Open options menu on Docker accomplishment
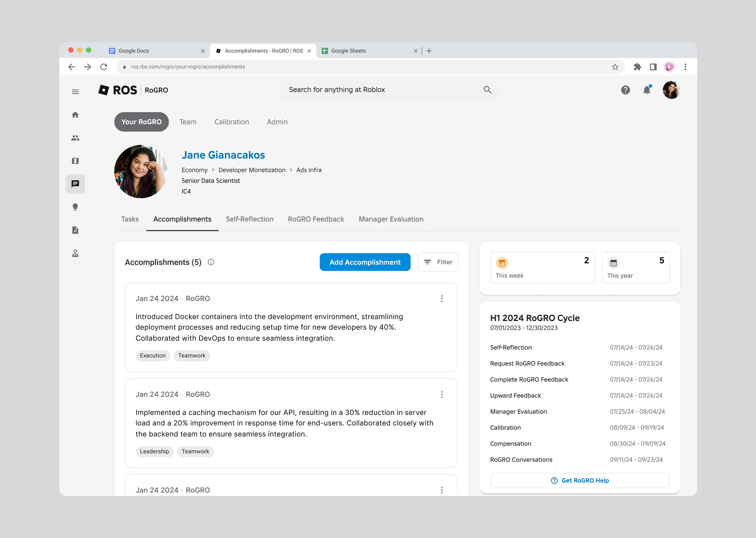The width and height of the screenshot is (756, 538). click(x=442, y=298)
